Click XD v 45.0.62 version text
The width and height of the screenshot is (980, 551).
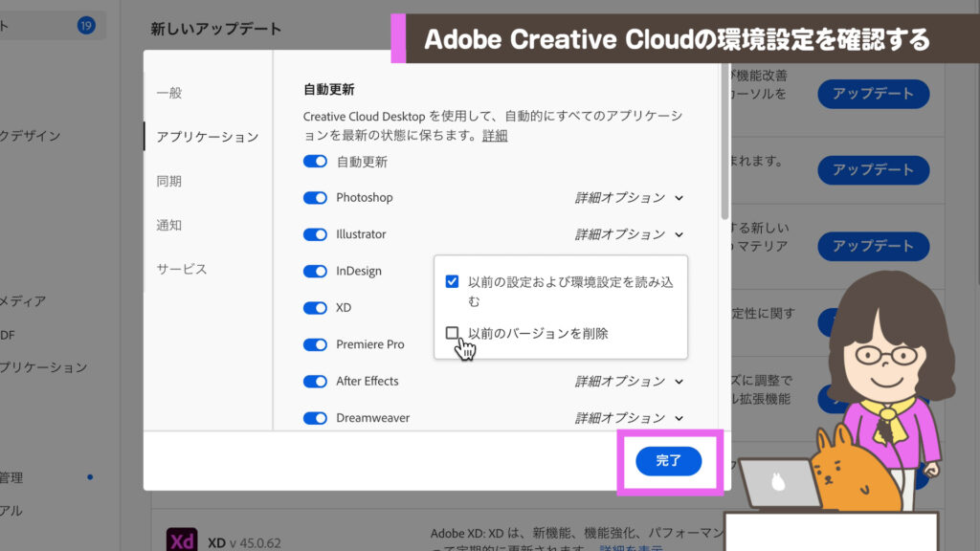click(244, 543)
